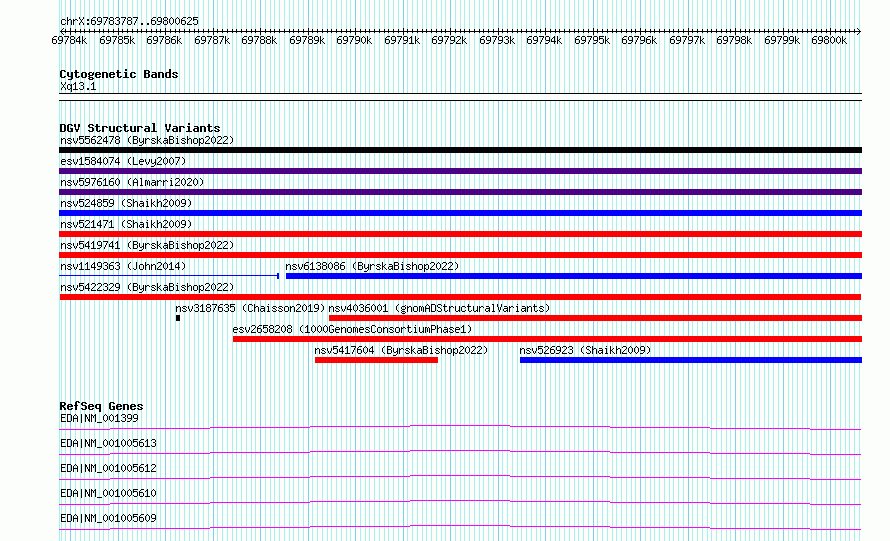Screen dimensions: 890x541
Task: Click the nsv5976160 purple variant bar
Action: [x=460, y=192]
